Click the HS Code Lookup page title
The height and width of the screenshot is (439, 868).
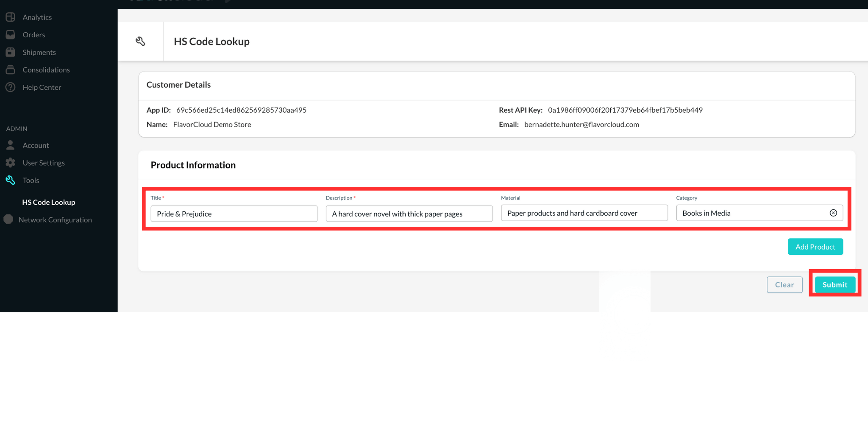point(211,41)
